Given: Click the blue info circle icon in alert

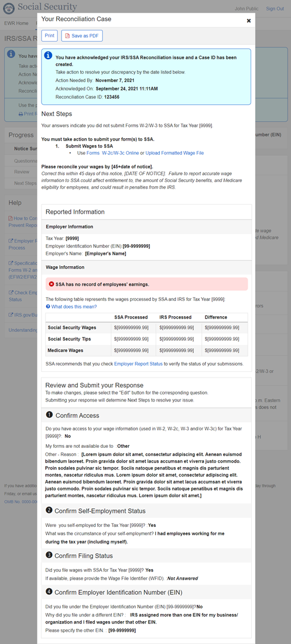Looking at the screenshot, I should (49, 56).
